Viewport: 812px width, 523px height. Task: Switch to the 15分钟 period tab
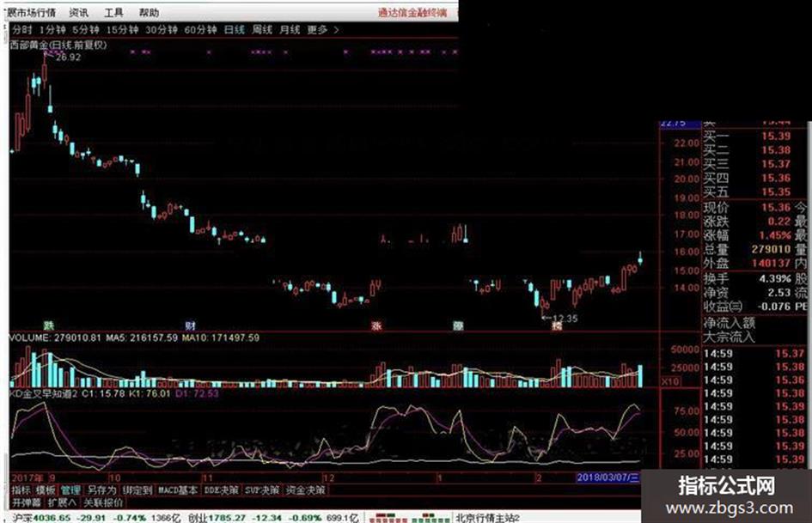[x=122, y=30]
